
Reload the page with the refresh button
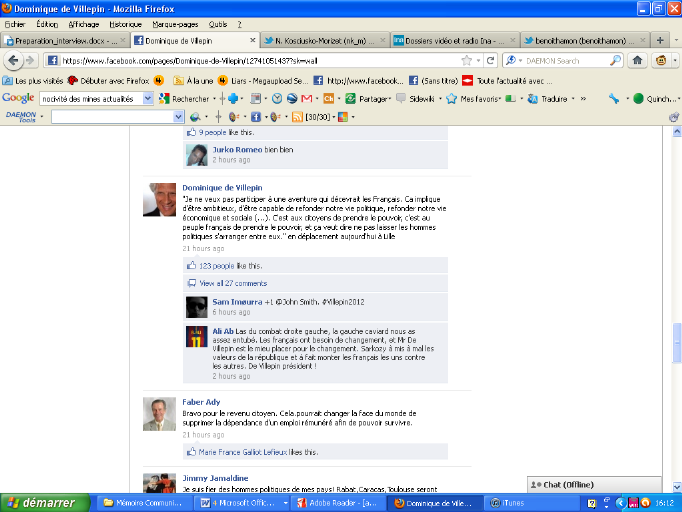(491, 60)
